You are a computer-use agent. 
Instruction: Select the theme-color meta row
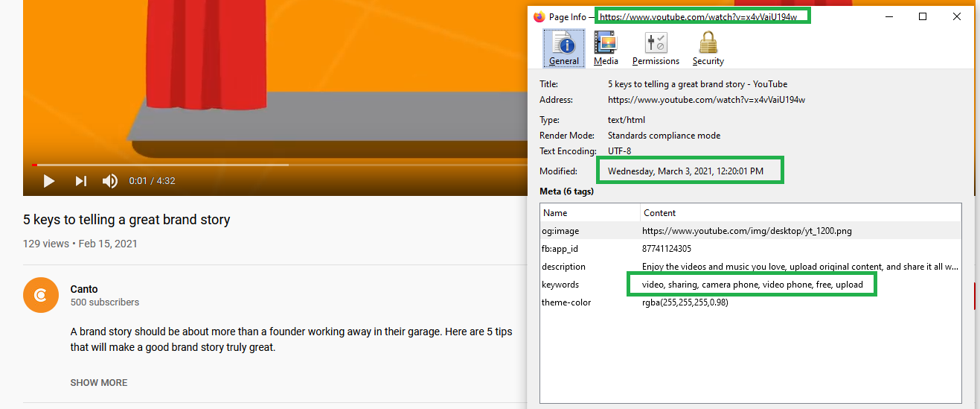tap(744, 302)
